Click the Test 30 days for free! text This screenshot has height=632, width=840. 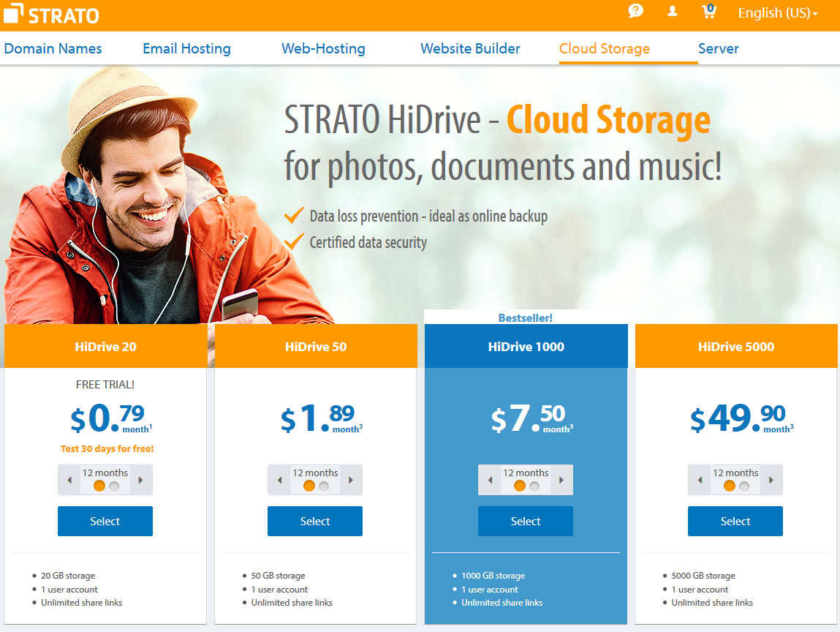click(107, 448)
